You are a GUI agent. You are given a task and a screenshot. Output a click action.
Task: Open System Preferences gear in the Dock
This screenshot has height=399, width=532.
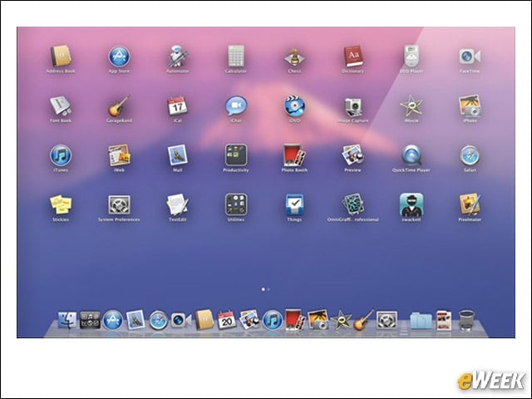pos(387,320)
